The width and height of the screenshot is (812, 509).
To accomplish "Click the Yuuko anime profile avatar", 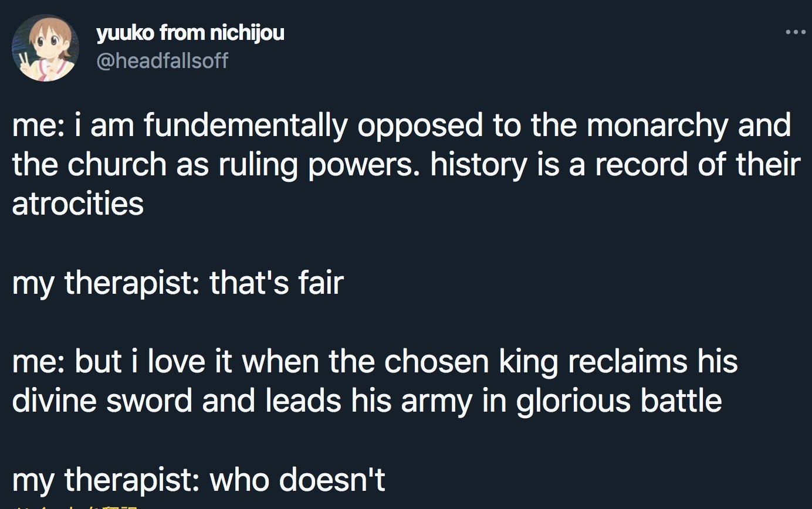I will tap(46, 48).
